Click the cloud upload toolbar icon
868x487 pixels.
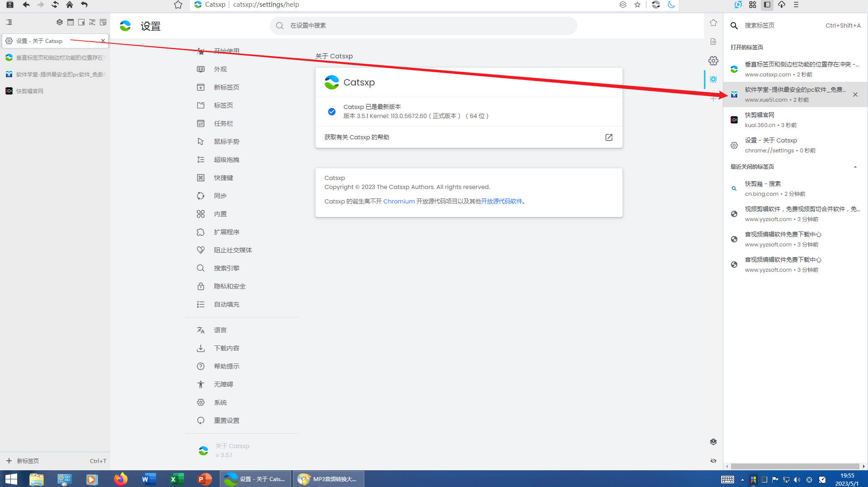[782, 5]
